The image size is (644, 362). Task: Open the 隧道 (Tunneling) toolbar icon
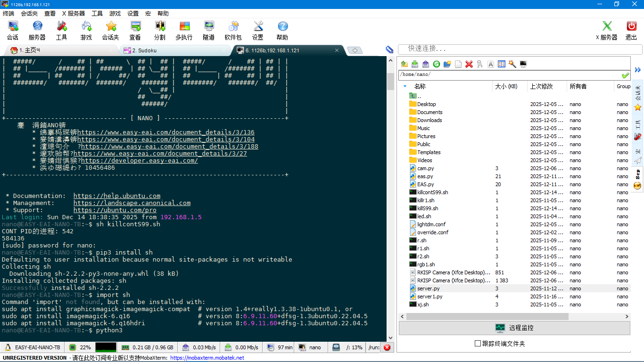[209, 31]
